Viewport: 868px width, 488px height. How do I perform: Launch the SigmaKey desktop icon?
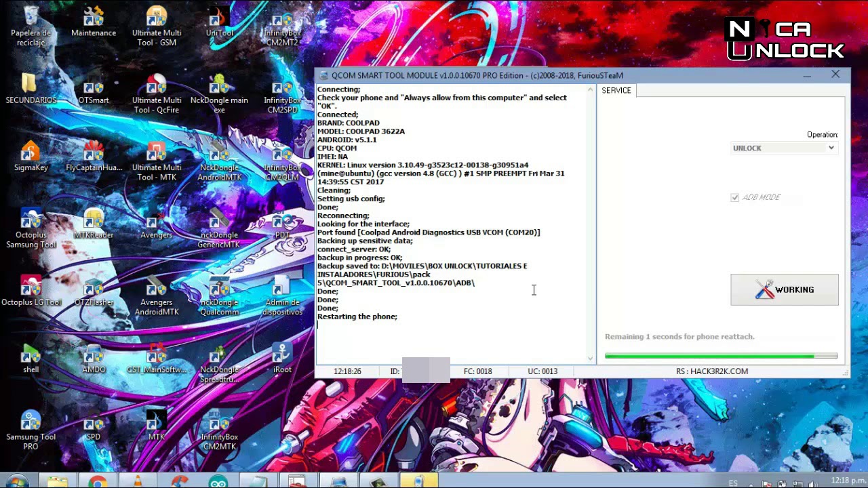pyautogui.click(x=31, y=156)
